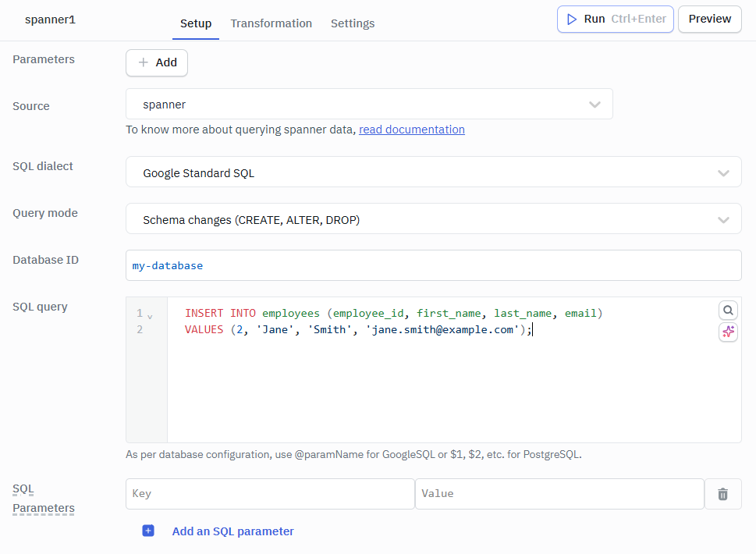756x554 pixels.
Task: Click Add an SQL parameter link
Action: pos(232,531)
